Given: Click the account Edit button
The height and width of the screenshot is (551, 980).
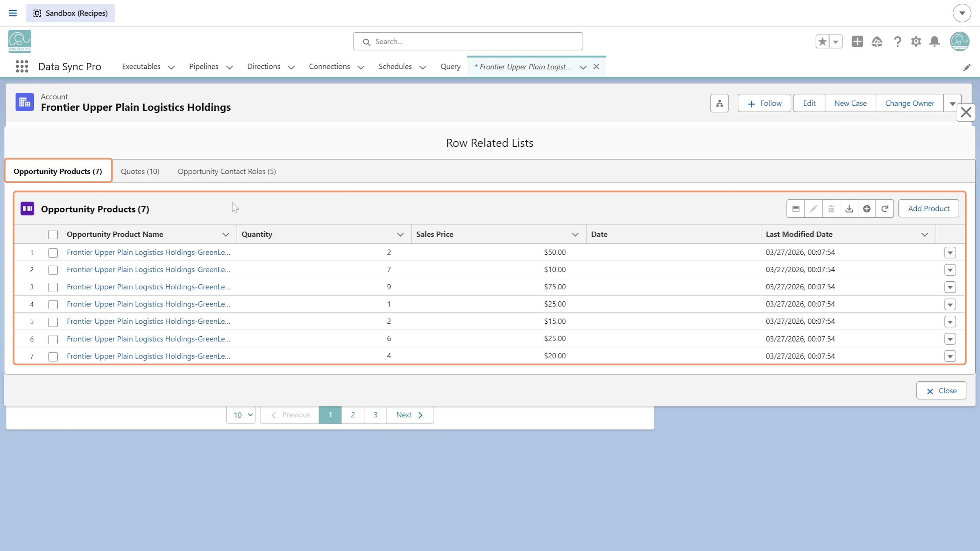Looking at the screenshot, I should [x=809, y=103].
